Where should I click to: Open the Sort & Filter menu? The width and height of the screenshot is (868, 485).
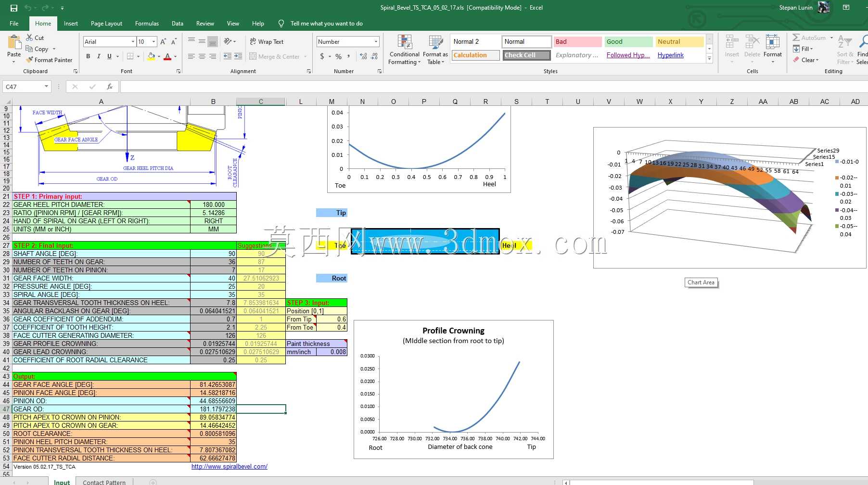click(845, 50)
